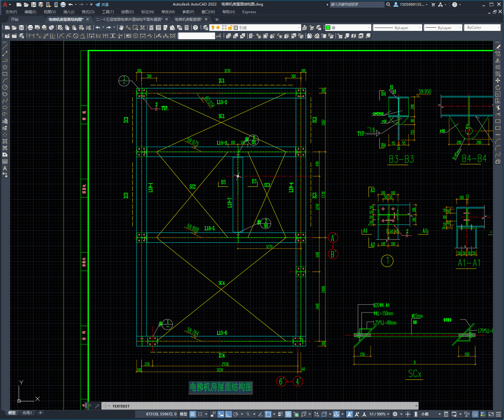Open the 标注(N) menu
This screenshot has width=504, height=420.
[147, 12]
